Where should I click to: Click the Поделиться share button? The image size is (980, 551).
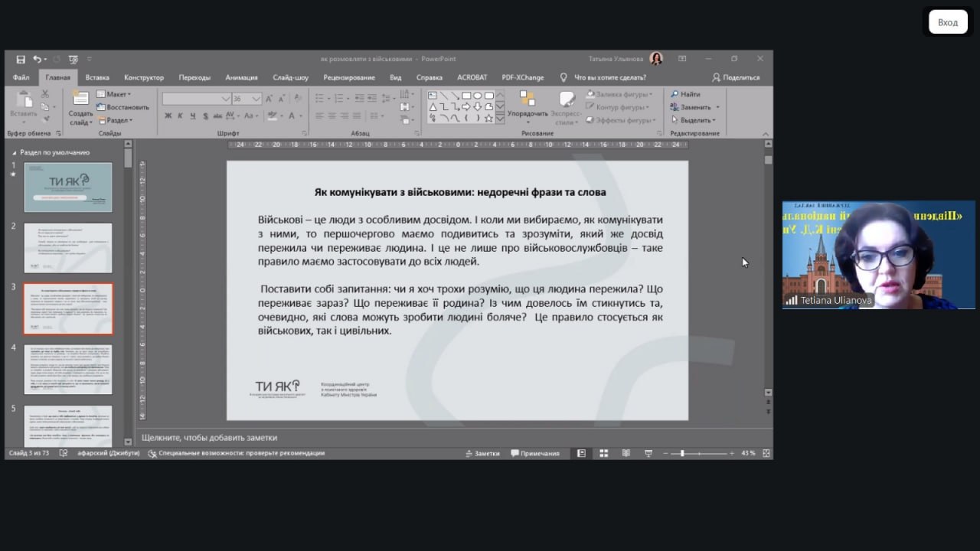(x=736, y=77)
